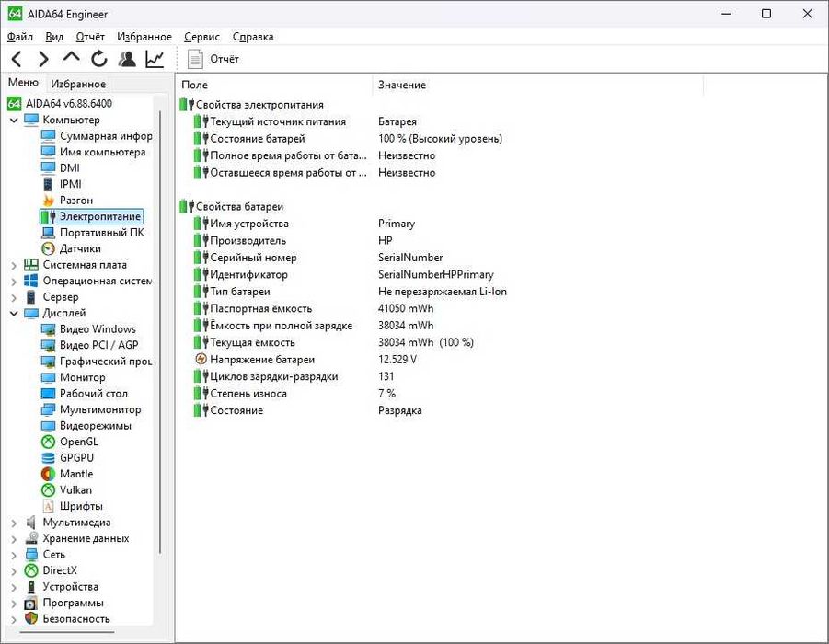The image size is (829, 644).
Task: Expand the Системная плата node
Action: coord(14,266)
